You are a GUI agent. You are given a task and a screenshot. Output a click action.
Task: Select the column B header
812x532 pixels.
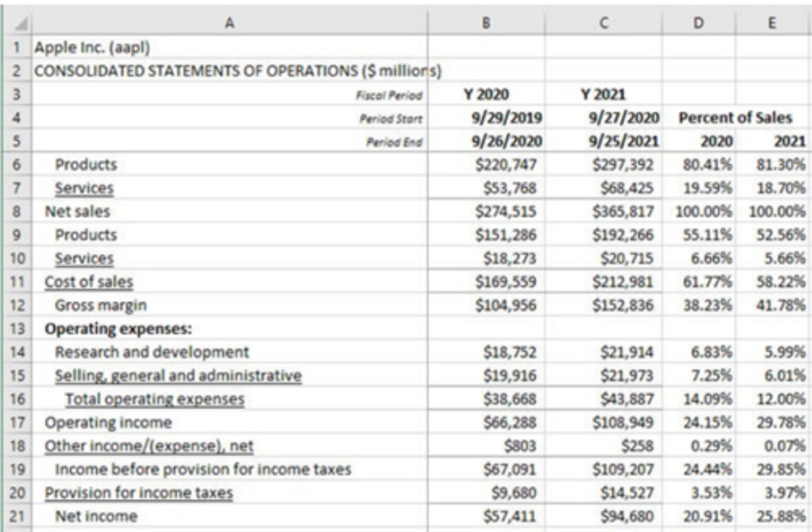pyautogui.click(x=486, y=23)
